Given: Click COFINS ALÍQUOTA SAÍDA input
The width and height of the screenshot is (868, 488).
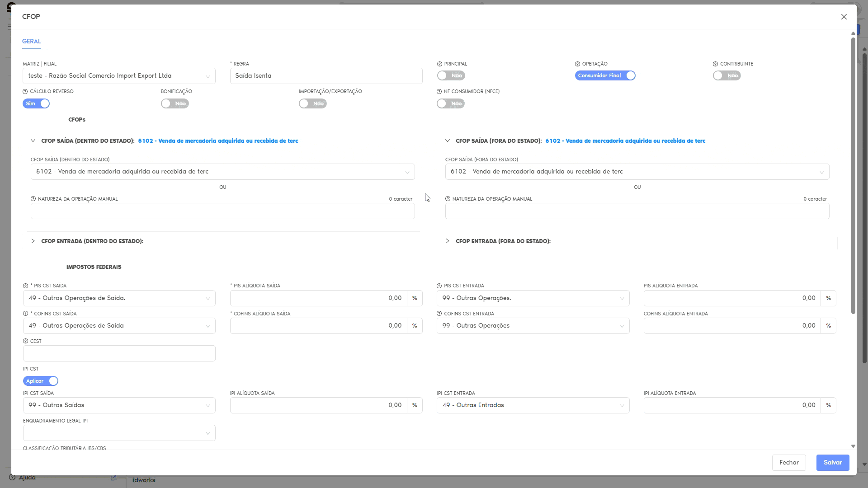Looking at the screenshot, I should tap(318, 326).
